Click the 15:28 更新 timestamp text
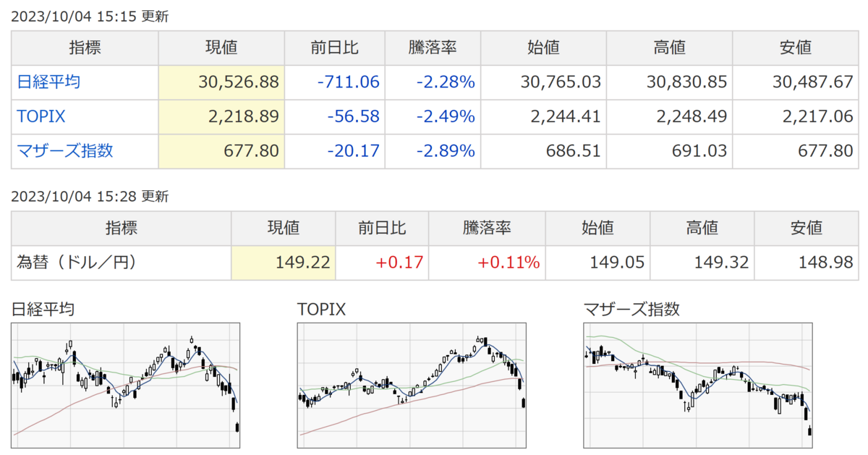This screenshot has width=868, height=455. pos(89,196)
